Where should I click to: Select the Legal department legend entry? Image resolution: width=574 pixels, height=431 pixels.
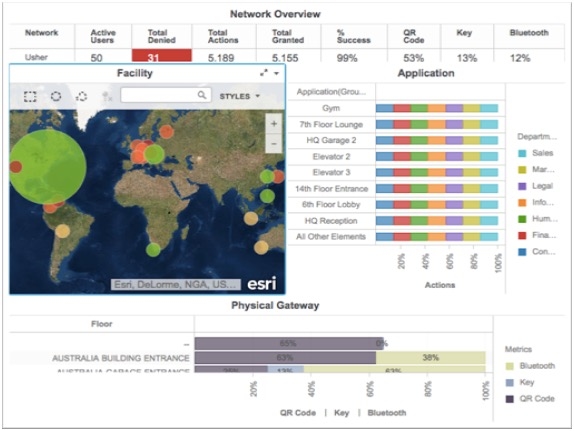[536, 186]
